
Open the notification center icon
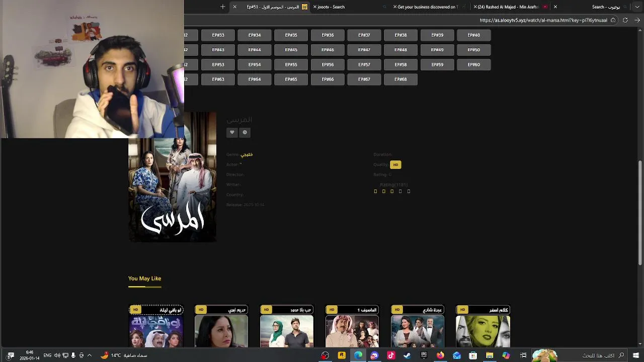[x=10, y=355]
